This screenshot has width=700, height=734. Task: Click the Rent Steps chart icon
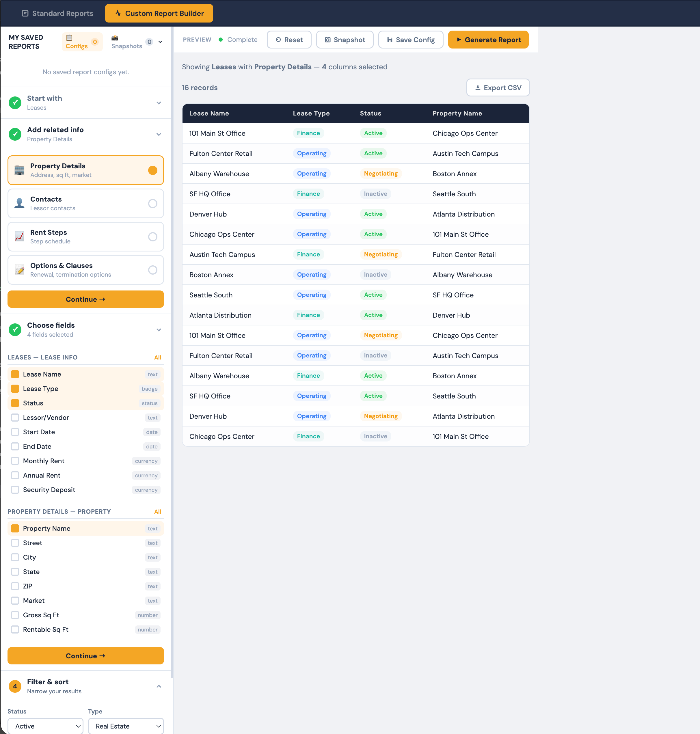point(19,236)
